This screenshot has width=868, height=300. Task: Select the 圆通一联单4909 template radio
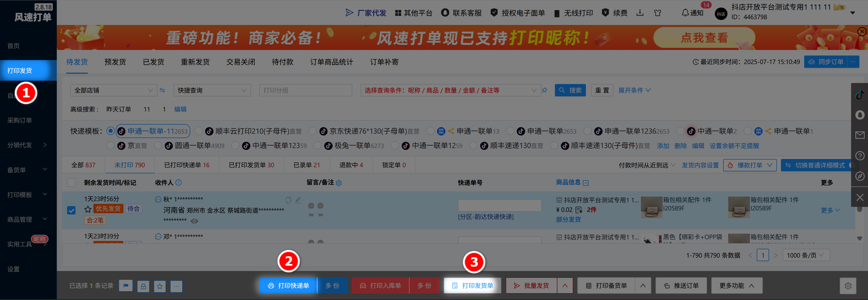(157, 146)
